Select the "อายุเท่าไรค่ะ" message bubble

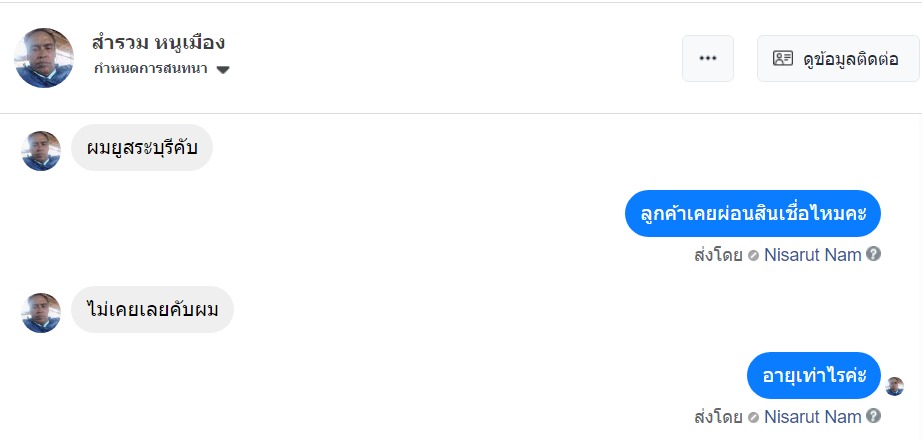point(813,375)
